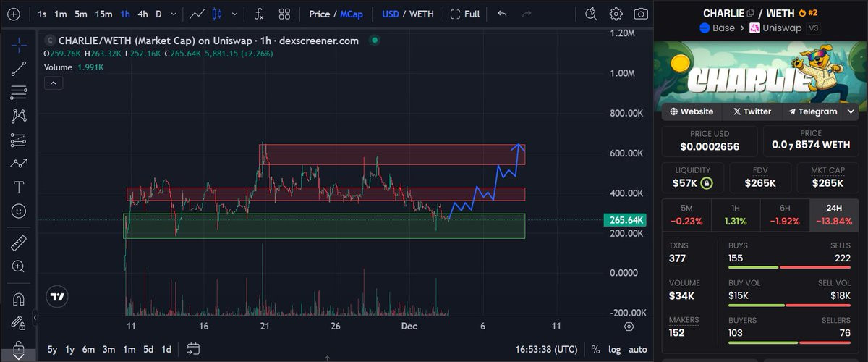The width and height of the screenshot is (868, 362).
Task: Expand the chart style dropdown arrow
Action: [235, 14]
